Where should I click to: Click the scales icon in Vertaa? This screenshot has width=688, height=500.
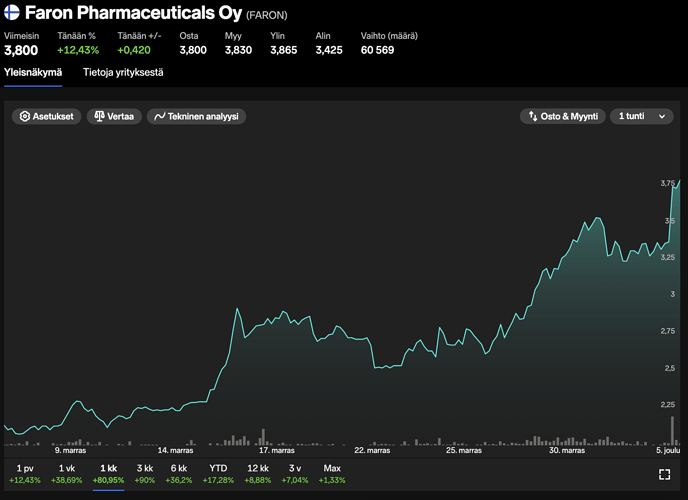click(x=100, y=116)
